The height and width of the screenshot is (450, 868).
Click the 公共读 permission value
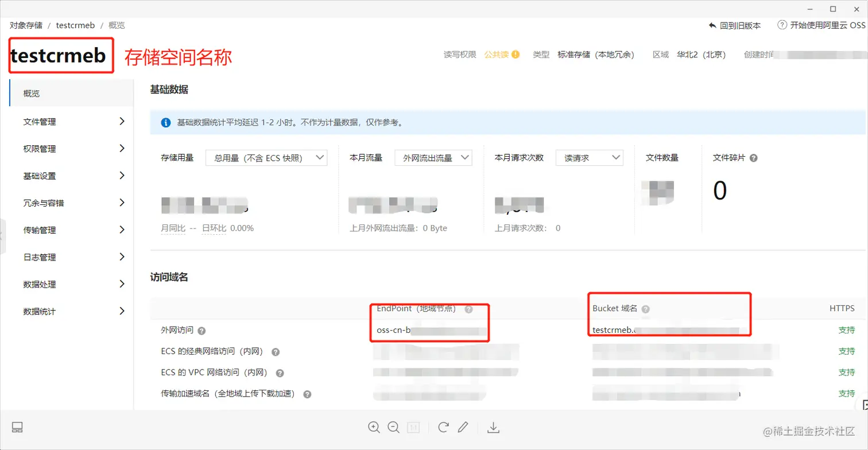[x=497, y=55]
